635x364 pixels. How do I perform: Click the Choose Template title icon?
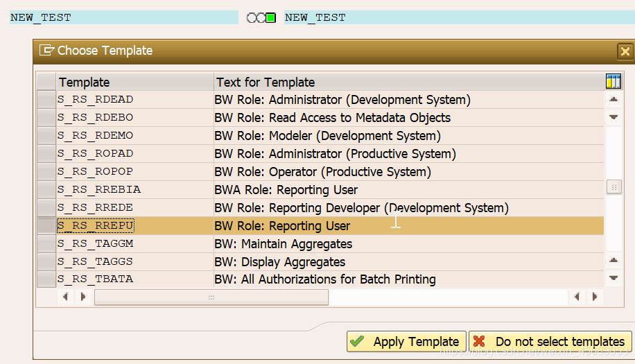coord(46,50)
